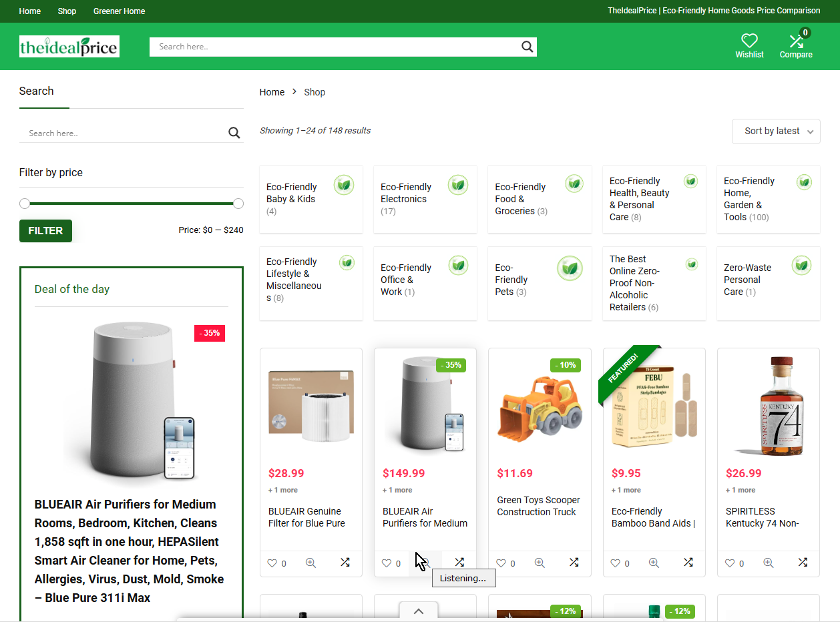Screen dimensions: 840x622
Task: Compare BLUEAIR Genuine Filter product
Action: (x=345, y=563)
